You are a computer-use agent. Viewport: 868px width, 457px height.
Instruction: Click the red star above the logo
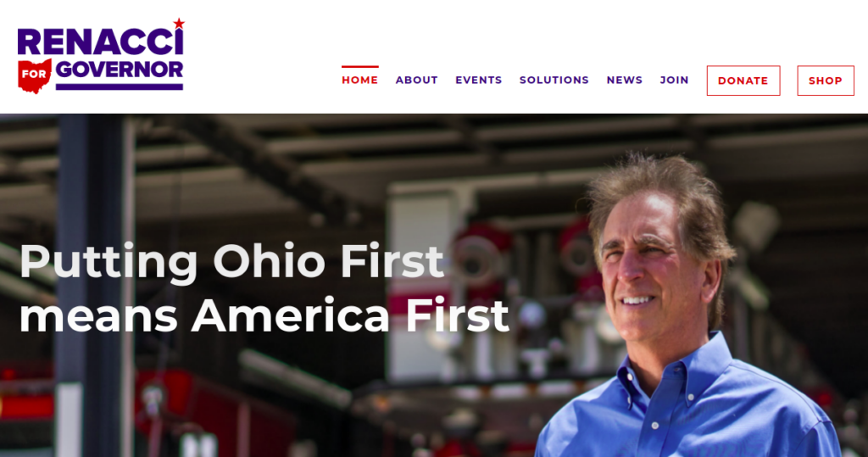point(179,23)
